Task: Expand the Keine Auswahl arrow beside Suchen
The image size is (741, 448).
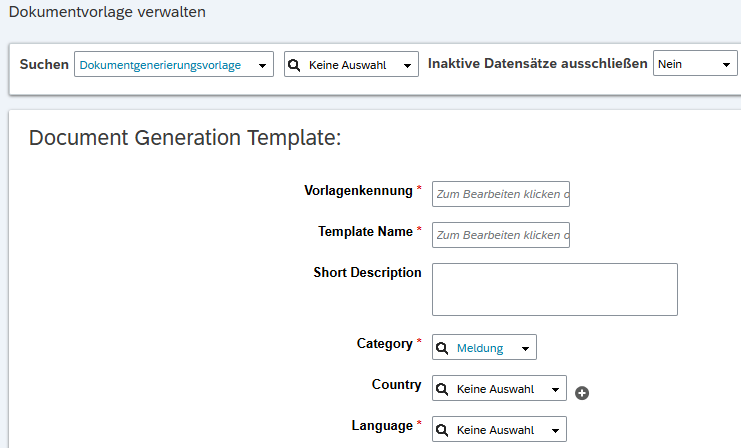Action: (407, 65)
